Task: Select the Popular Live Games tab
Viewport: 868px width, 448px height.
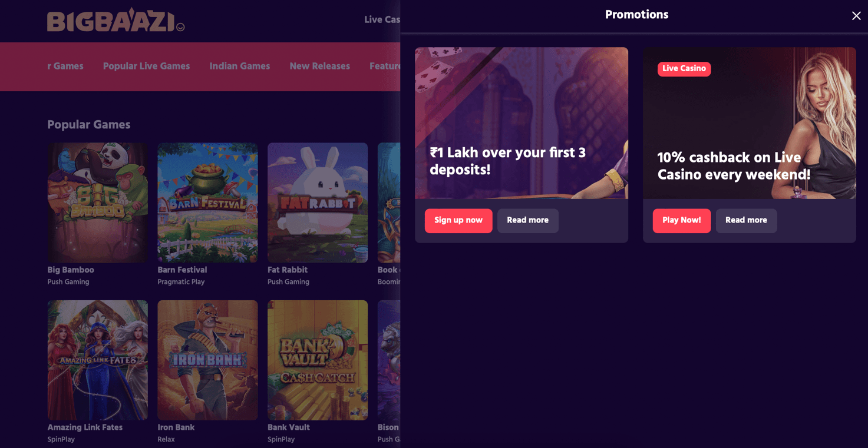Action: [x=146, y=66]
